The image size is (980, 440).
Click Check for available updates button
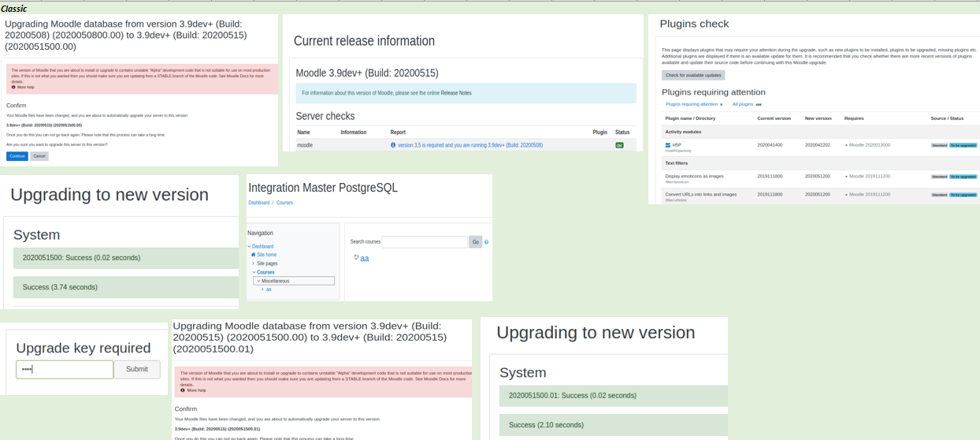693,76
